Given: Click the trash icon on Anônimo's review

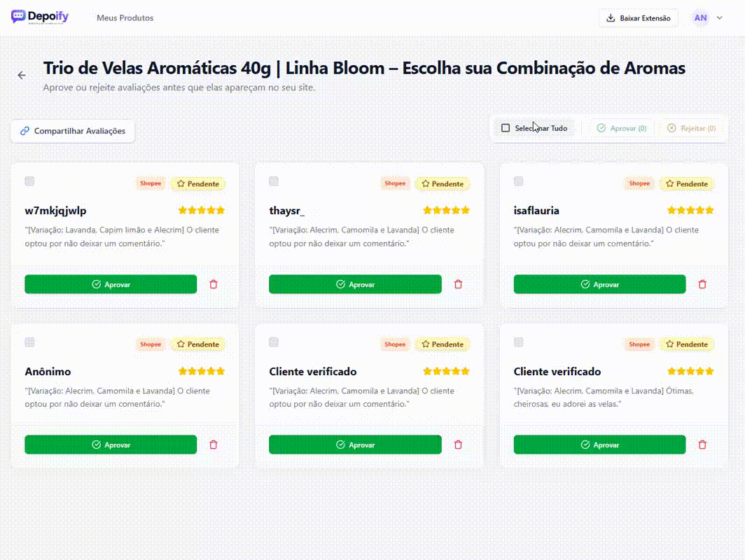Looking at the screenshot, I should (214, 444).
